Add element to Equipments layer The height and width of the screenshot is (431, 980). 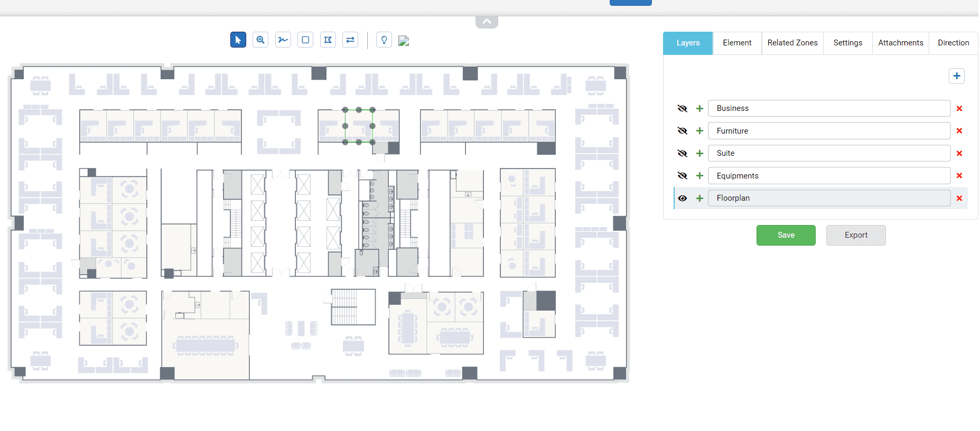point(699,176)
